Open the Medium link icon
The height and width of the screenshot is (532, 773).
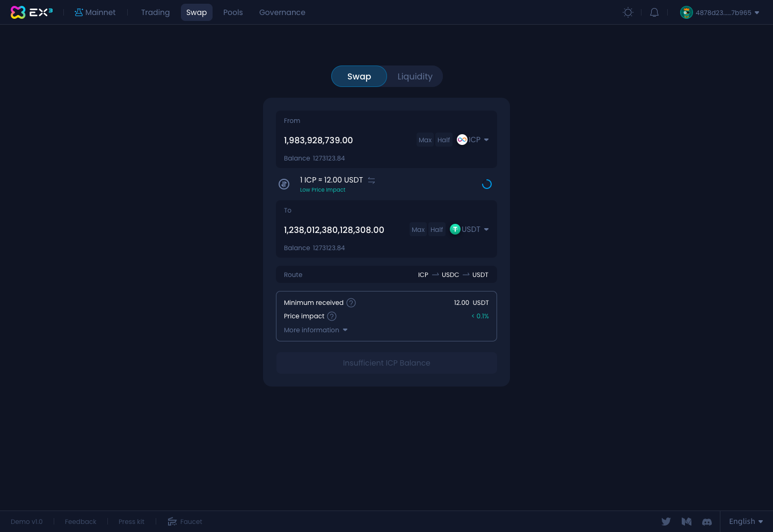[x=687, y=521]
